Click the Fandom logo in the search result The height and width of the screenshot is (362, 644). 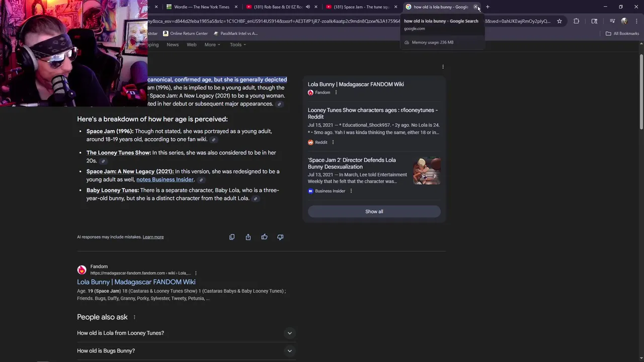pos(82,270)
